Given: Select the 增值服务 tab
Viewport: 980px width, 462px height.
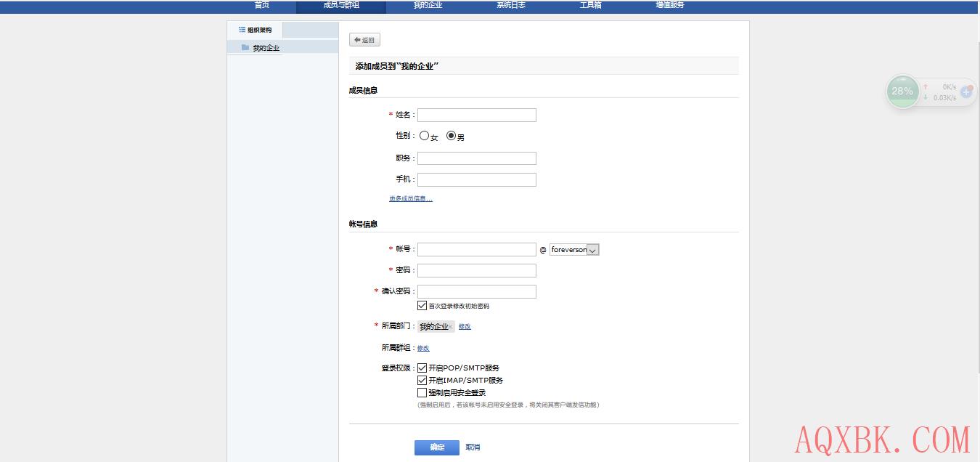Looking at the screenshot, I should [x=670, y=5].
